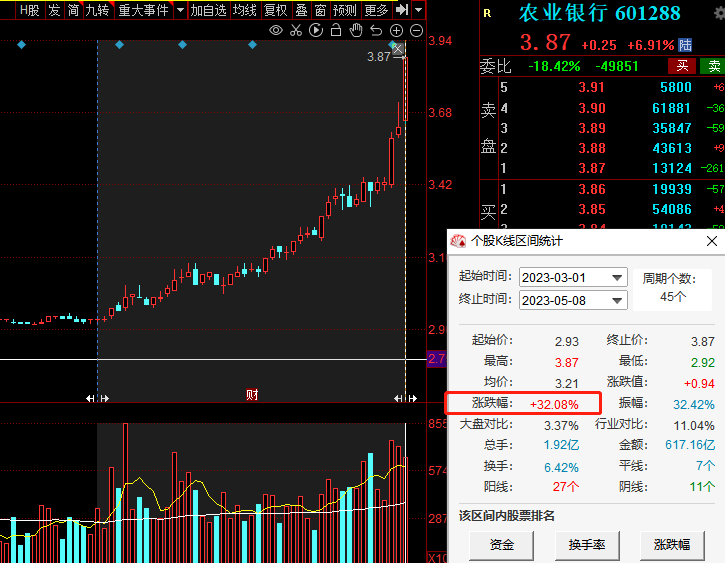Click the 委比 -18.42% value
This screenshot has height=563, width=725.
click(554, 66)
